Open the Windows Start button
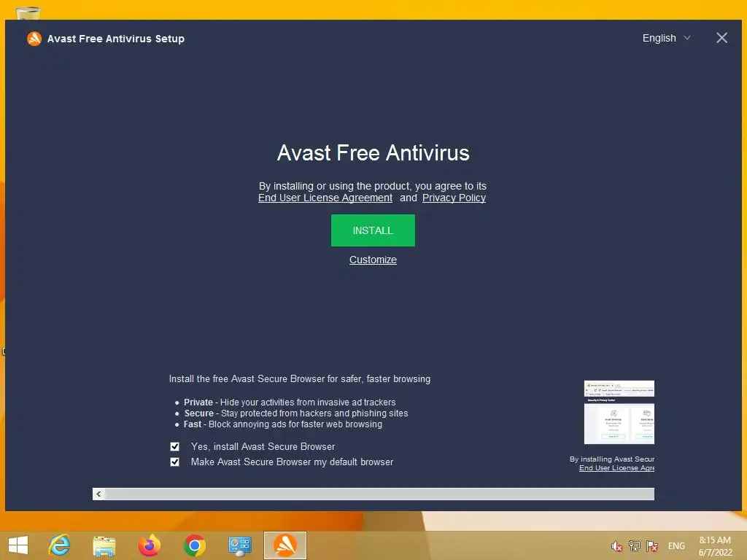 (18, 545)
